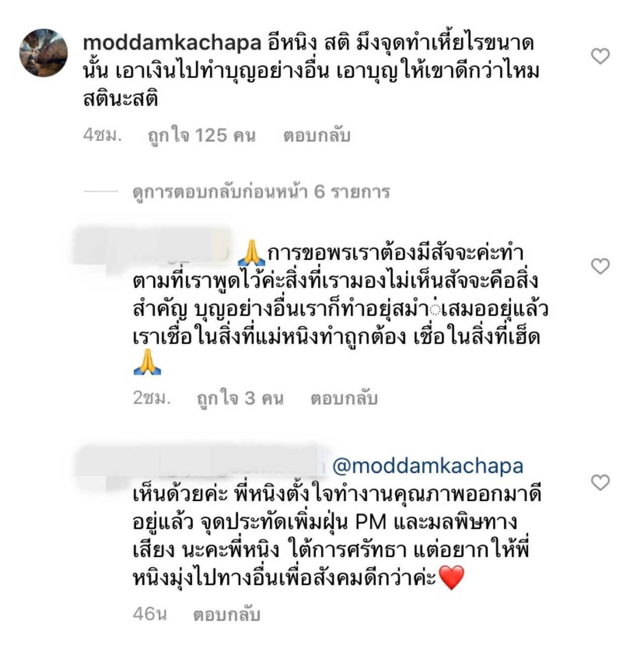The height and width of the screenshot is (659, 644).
Task: Reply to the 2ชม. comment
Action: [x=344, y=398]
